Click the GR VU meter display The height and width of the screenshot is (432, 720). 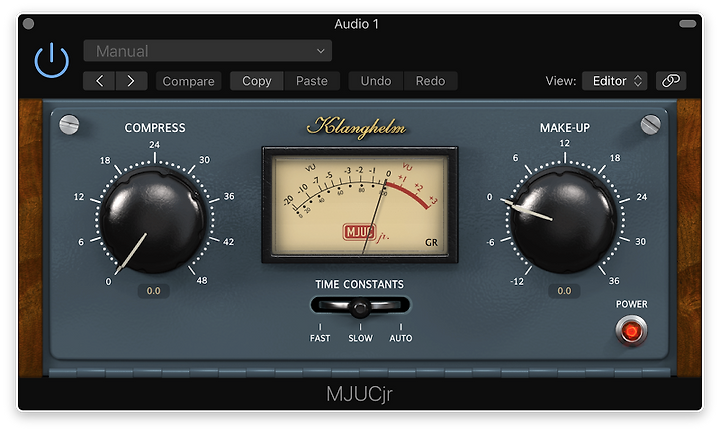click(360, 205)
